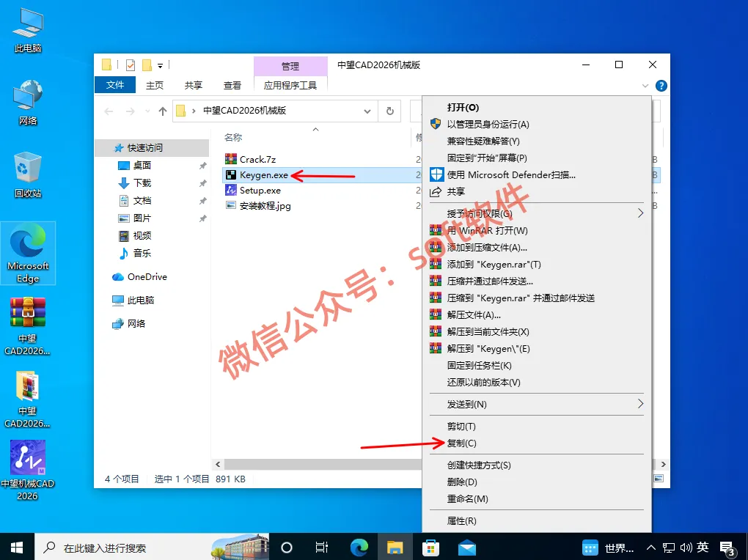748x560 pixels.
Task: Expand the 授予访问权限(G) submenu
Action: pos(640,213)
